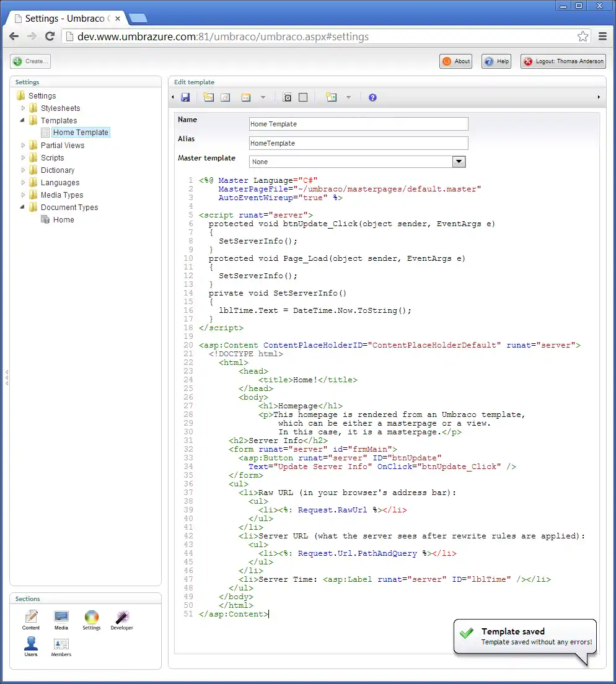Viewport: 616px width, 684px height.
Task: Reload the page
Action: point(50,36)
